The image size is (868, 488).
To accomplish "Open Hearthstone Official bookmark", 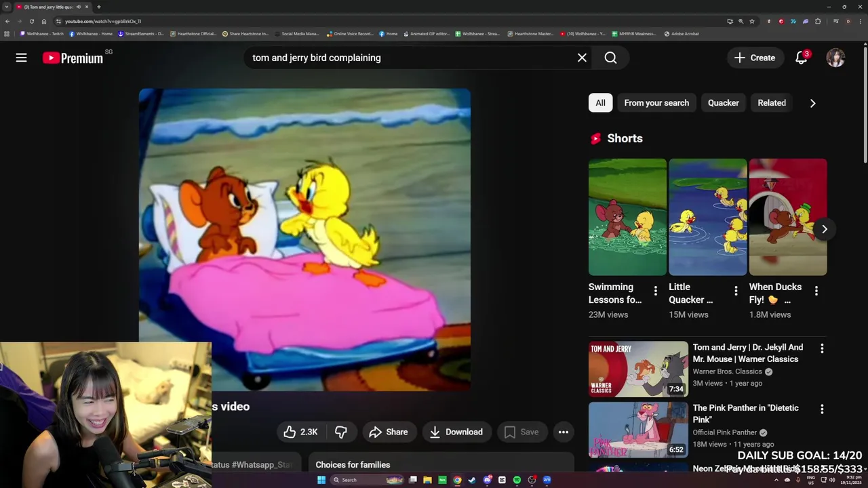I will click(x=193, y=33).
